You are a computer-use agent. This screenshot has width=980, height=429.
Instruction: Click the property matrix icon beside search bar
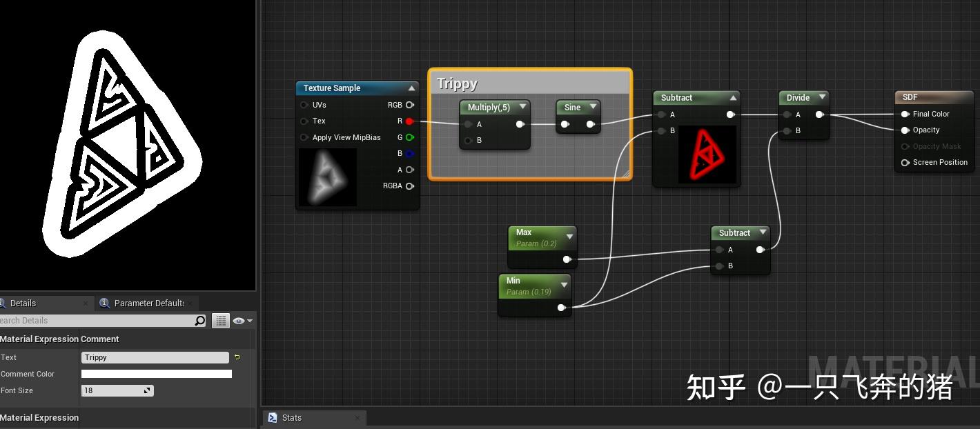pos(220,320)
